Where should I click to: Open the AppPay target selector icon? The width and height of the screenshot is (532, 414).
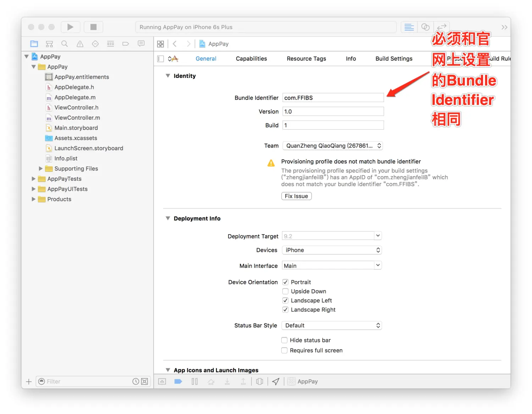173,59
